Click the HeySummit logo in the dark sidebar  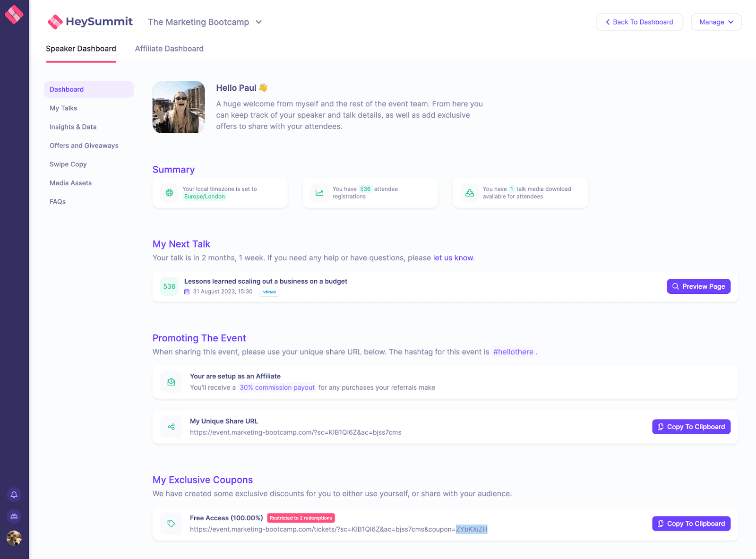click(14, 14)
